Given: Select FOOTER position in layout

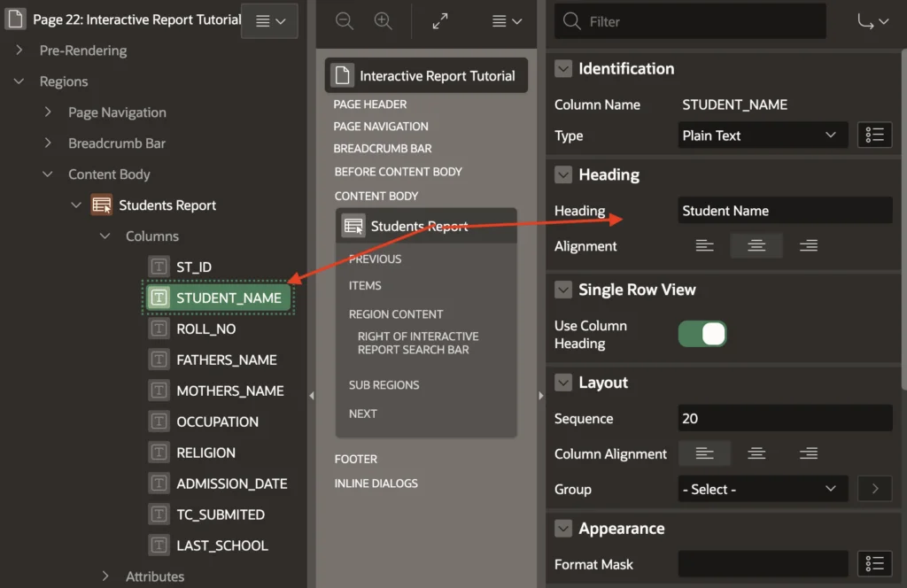Looking at the screenshot, I should [356, 459].
